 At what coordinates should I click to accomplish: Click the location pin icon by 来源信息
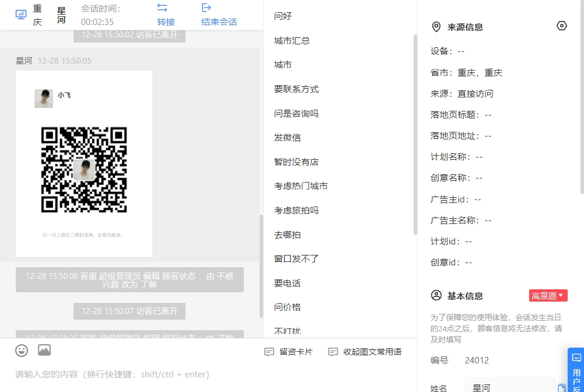(436, 27)
